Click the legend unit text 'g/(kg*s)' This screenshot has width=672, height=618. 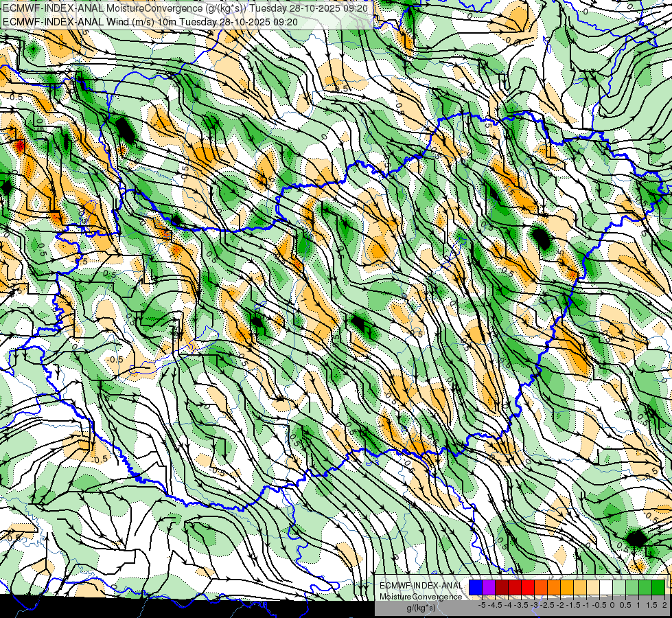(421, 608)
